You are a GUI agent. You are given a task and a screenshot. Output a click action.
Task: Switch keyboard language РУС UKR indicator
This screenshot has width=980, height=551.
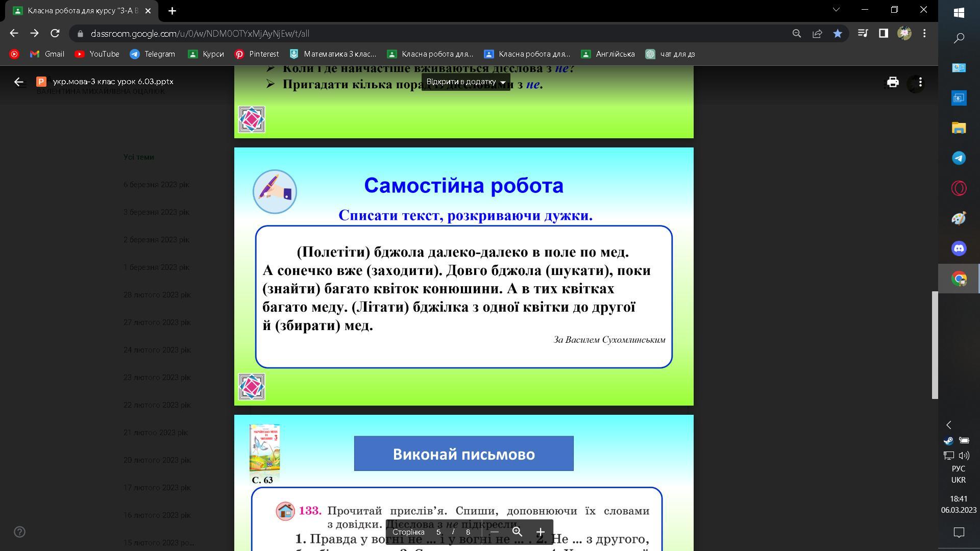pos(959,474)
